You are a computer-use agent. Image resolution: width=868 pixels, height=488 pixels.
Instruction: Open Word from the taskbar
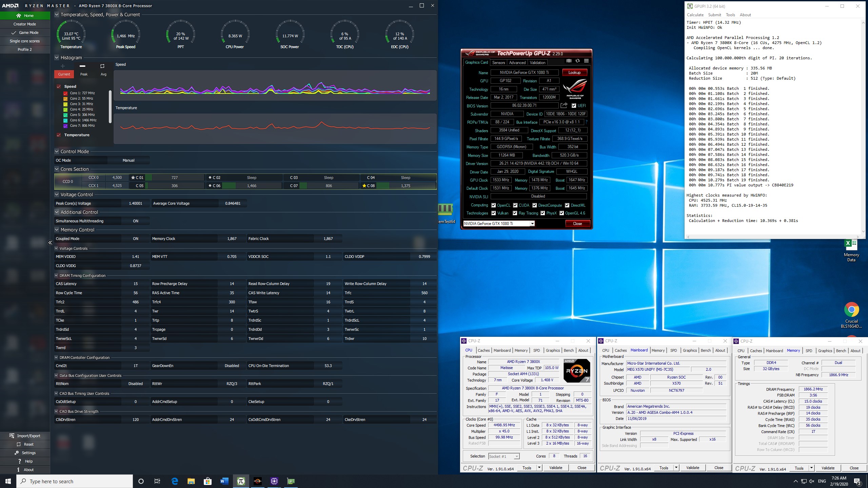[x=224, y=481]
